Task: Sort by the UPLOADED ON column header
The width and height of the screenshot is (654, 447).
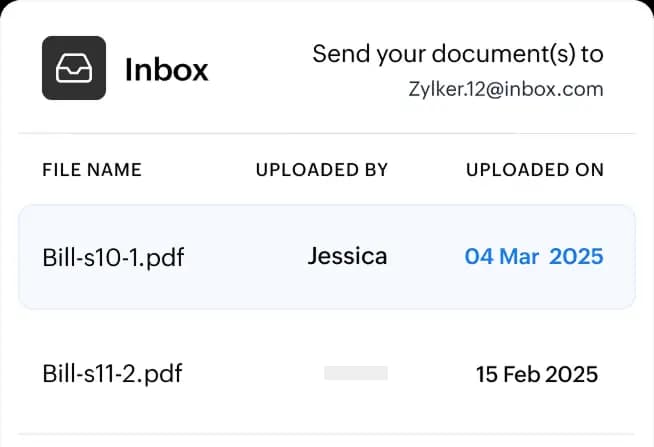Action: pos(535,170)
